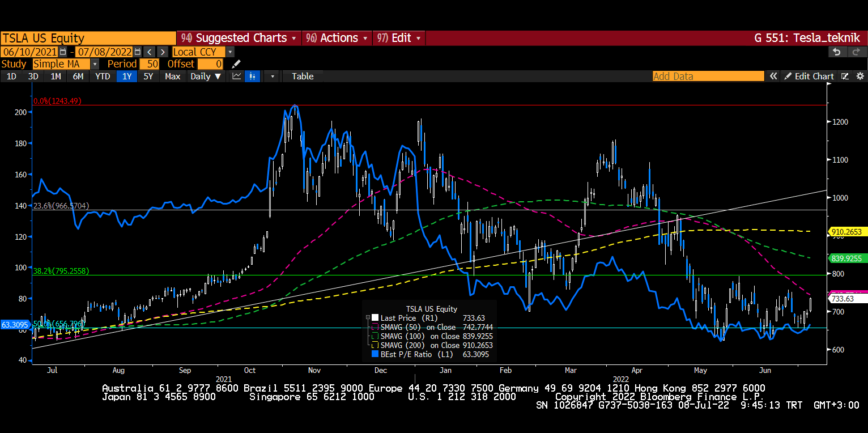Select 1D time range

point(11,76)
